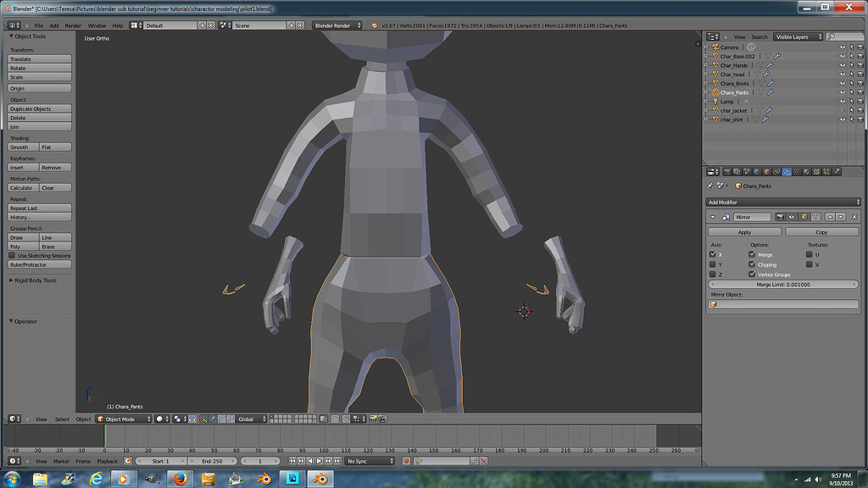Viewport: 868px width, 488px height.
Task: Open the File menu
Action: pyautogui.click(x=39, y=25)
